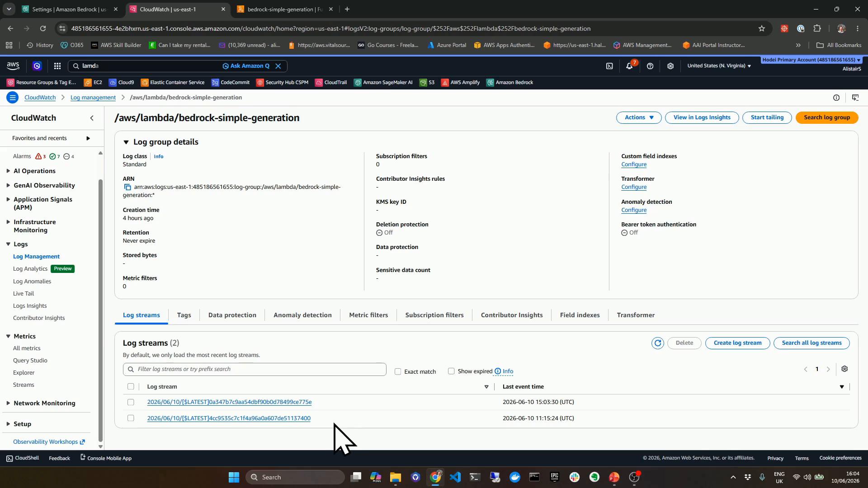Enable the Show expired checkbox
The image size is (868, 488).
[451, 371]
